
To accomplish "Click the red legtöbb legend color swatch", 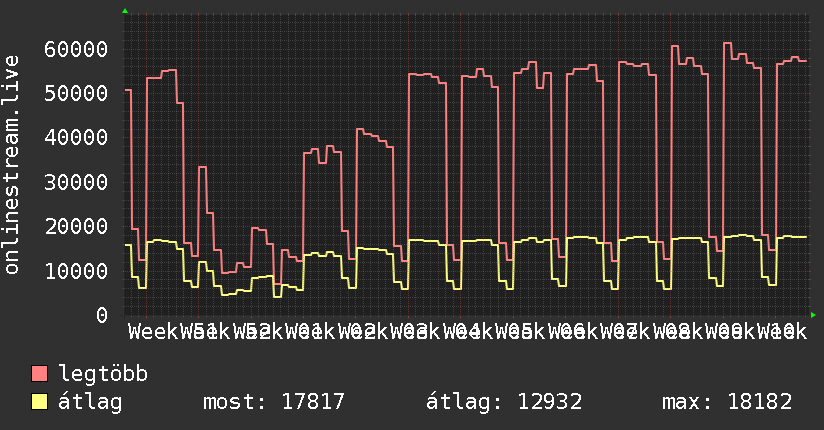I will [39, 374].
